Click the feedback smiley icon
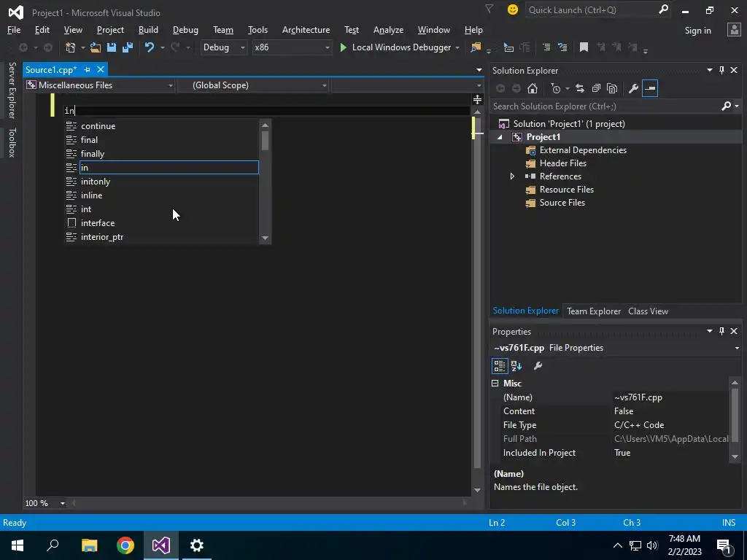Viewport: 747px width, 560px height. pyautogui.click(x=513, y=9)
